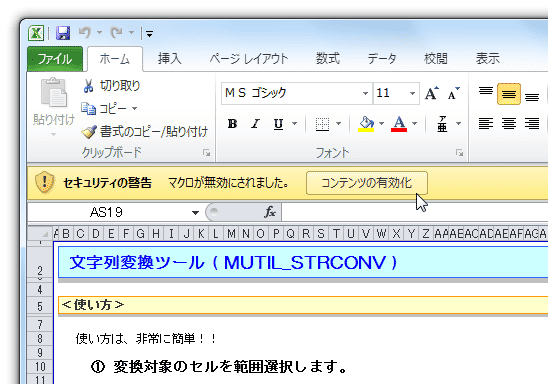The height and width of the screenshot is (384, 548).
Task: Switch to the 校閲 tab
Action: pos(435,59)
